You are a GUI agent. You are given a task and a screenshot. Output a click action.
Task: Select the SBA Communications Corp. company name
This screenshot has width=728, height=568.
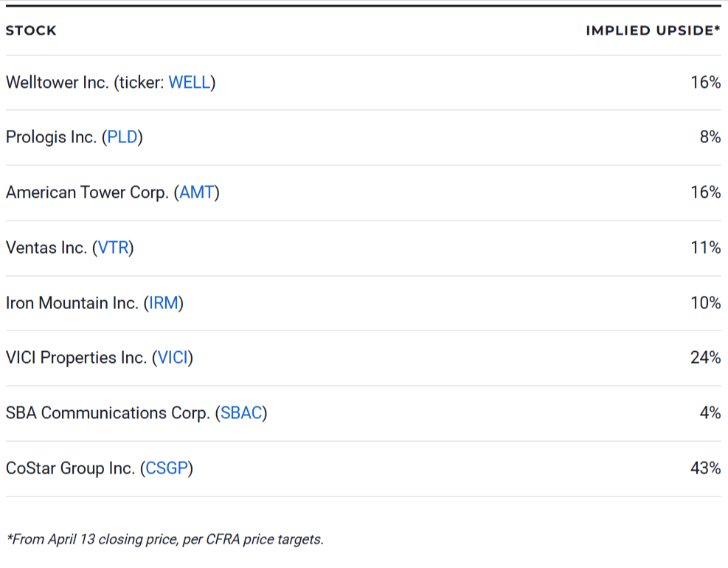click(108, 413)
